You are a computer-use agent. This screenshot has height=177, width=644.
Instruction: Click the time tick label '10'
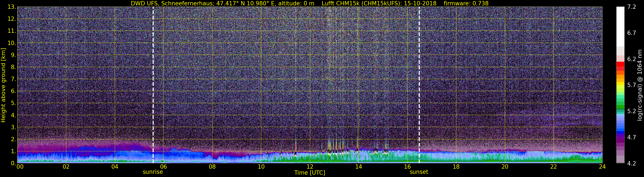(x=261, y=167)
